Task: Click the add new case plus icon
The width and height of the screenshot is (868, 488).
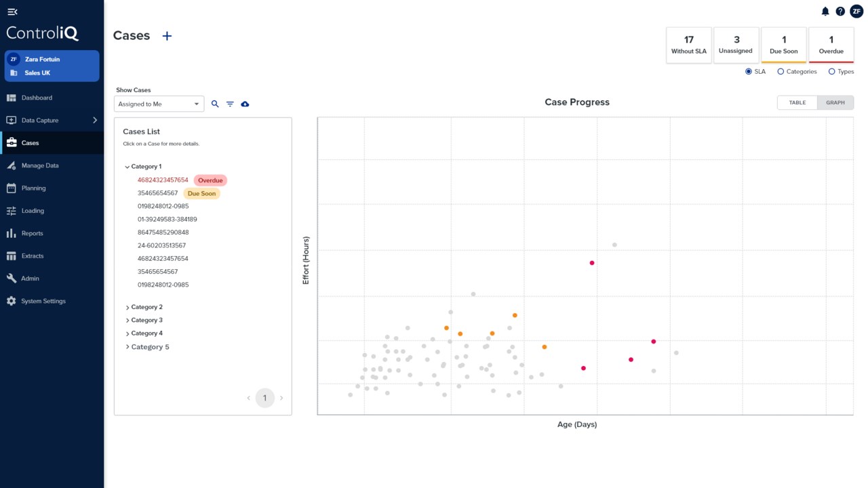Action: (167, 36)
